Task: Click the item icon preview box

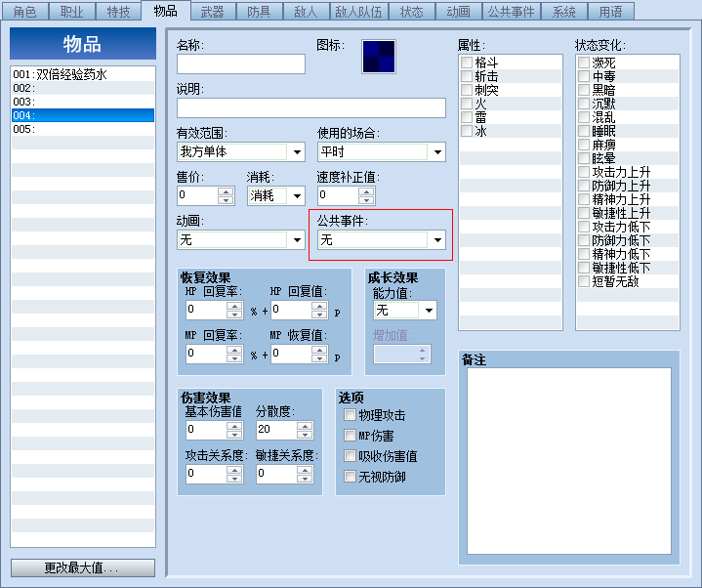Action: click(379, 57)
